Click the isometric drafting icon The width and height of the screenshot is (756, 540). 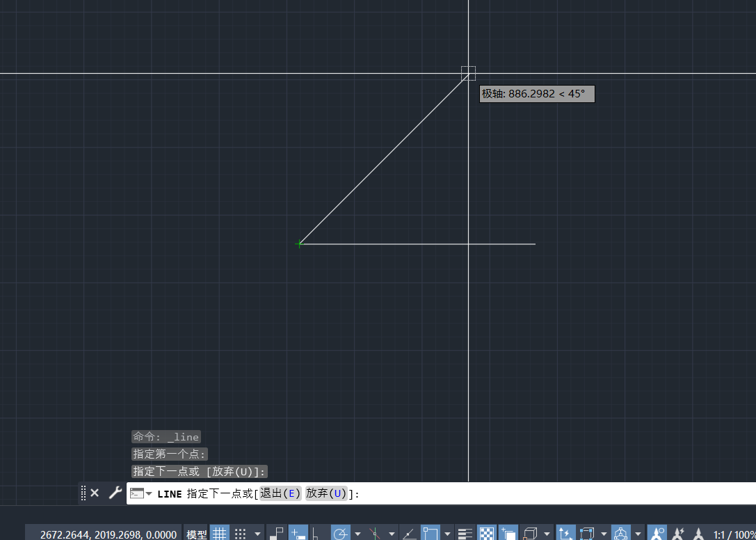click(376, 534)
